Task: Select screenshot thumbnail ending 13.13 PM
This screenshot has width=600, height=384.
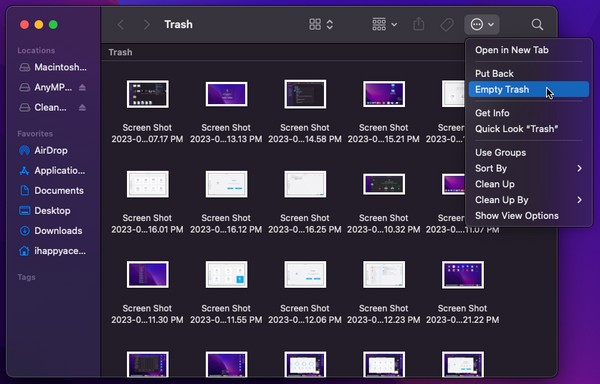Action: tap(226, 94)
